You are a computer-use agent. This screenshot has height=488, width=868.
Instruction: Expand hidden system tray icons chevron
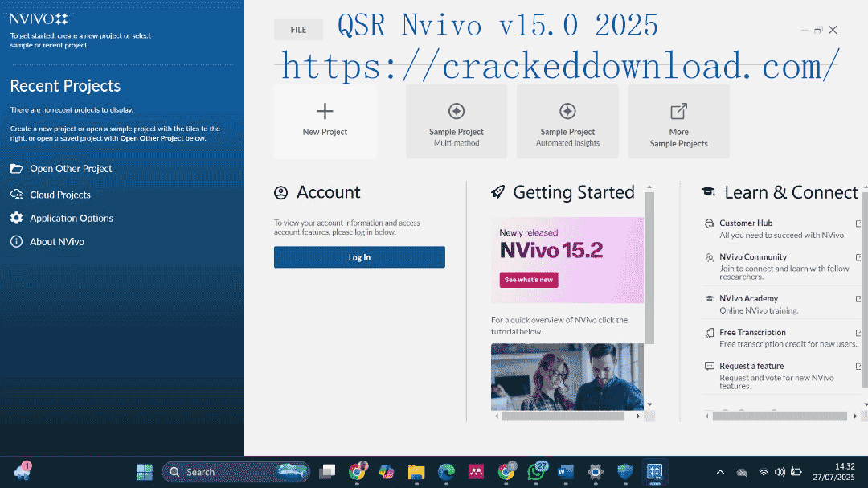pyautogui.click(x=720, y=472)
